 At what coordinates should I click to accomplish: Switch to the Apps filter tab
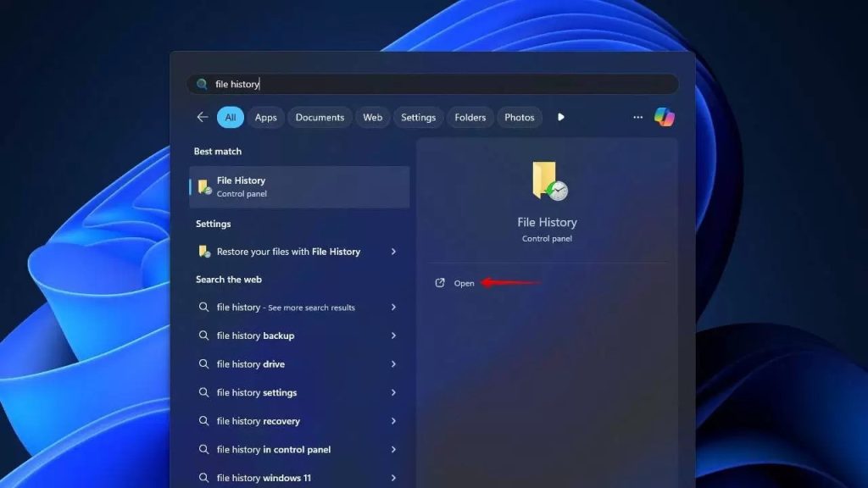pyautogui.click(x=265, y=117)
